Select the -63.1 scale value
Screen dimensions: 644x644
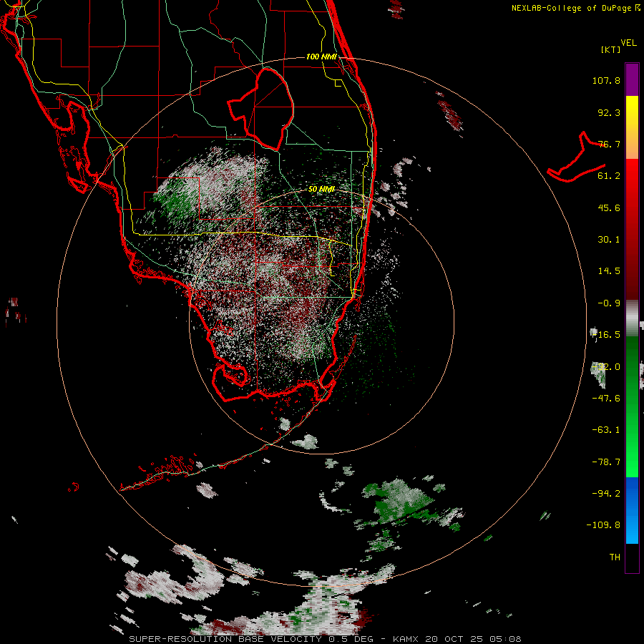606,430
